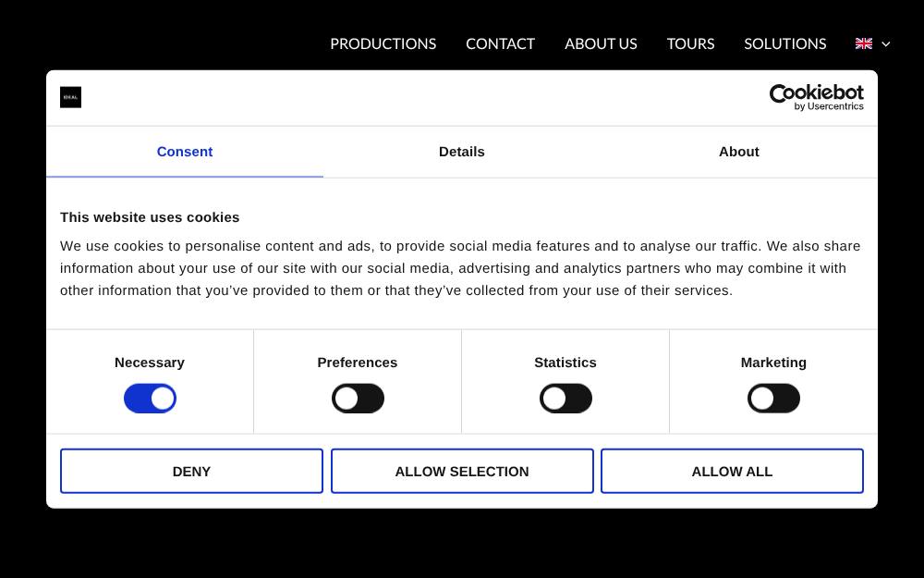Enable the Preferences cookies toggle

358,399
